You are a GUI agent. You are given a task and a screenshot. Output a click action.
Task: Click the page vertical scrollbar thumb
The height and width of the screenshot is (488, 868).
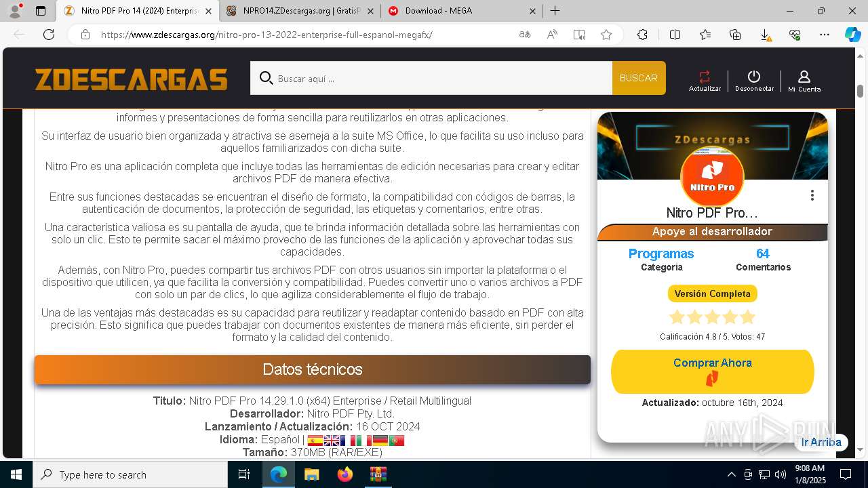(x=860, y=91)
